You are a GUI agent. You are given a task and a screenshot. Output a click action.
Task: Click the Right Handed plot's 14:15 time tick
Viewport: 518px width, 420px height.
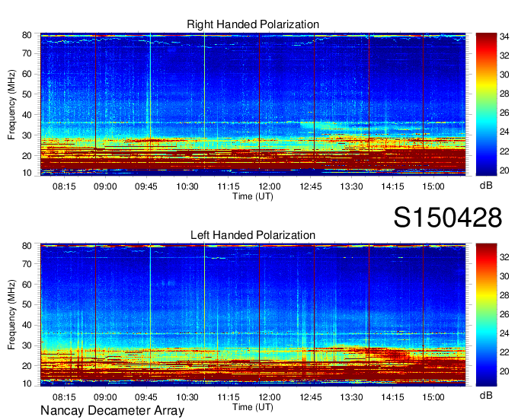[392, 186]
